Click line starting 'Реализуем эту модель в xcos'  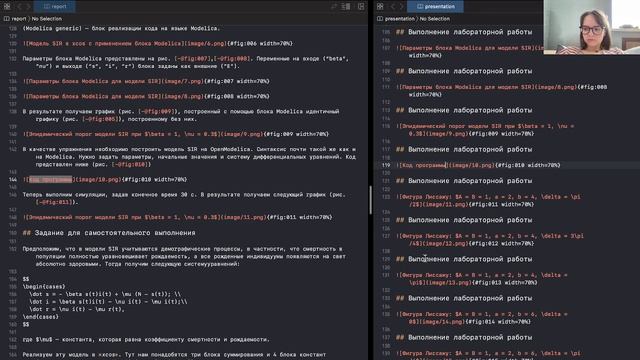click(174, 355)
